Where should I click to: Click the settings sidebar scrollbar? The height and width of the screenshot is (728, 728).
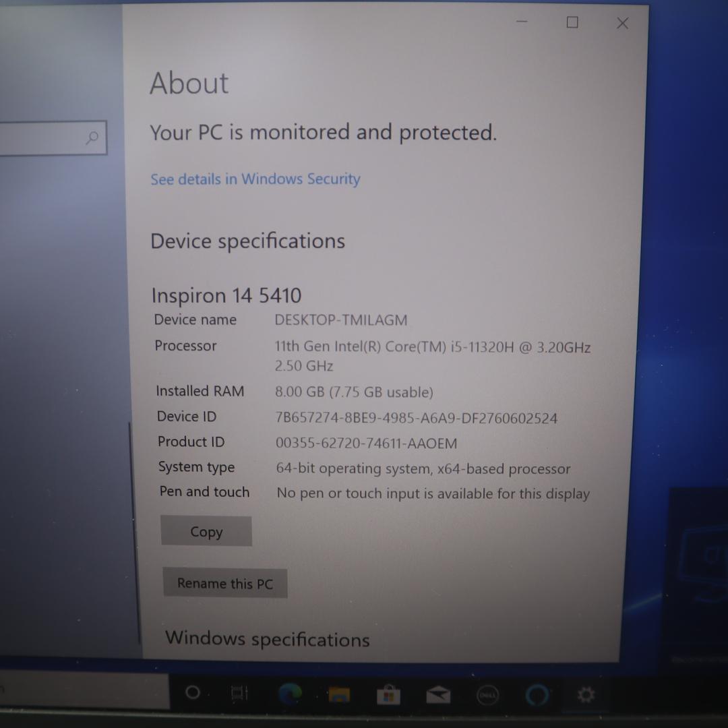tap(134, 532)
